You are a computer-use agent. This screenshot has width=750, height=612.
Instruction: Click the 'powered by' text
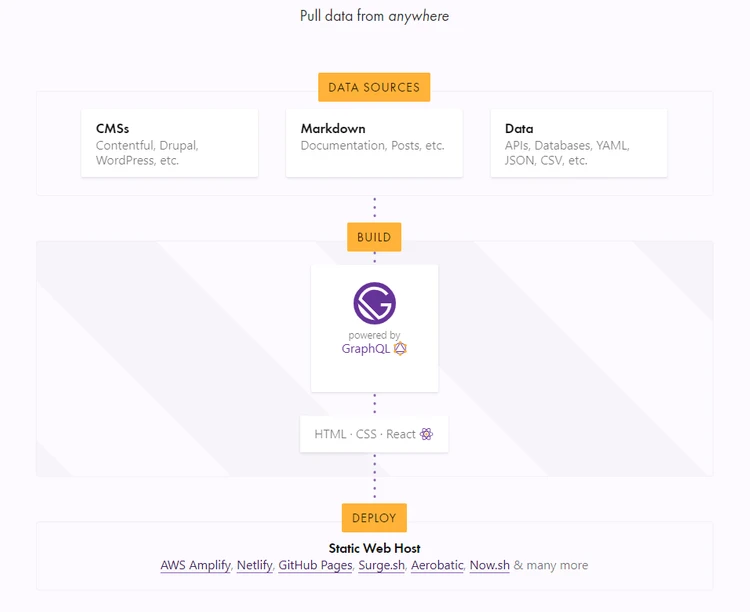(x=374, y=335)
